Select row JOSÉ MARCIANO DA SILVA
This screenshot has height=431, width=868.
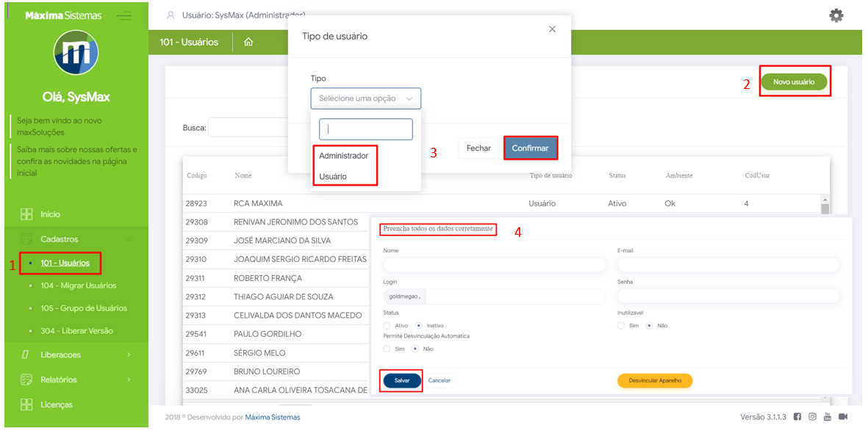(276, 241)
